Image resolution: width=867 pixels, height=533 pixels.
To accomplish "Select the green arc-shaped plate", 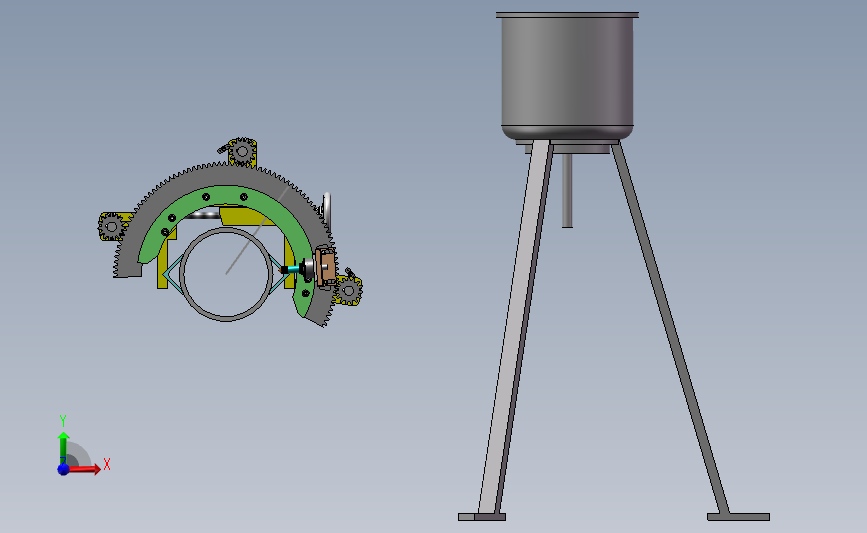I will (224, 195).
